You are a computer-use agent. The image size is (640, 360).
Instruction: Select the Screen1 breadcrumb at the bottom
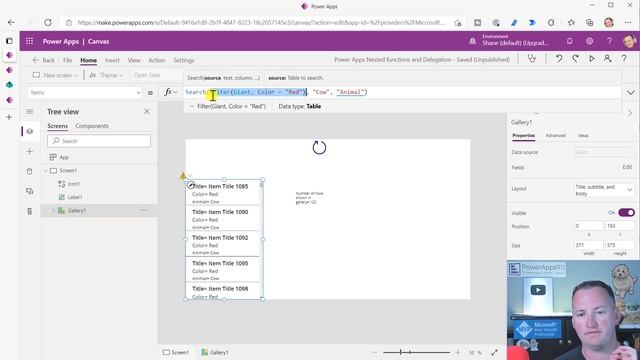(x=176, y=352)
